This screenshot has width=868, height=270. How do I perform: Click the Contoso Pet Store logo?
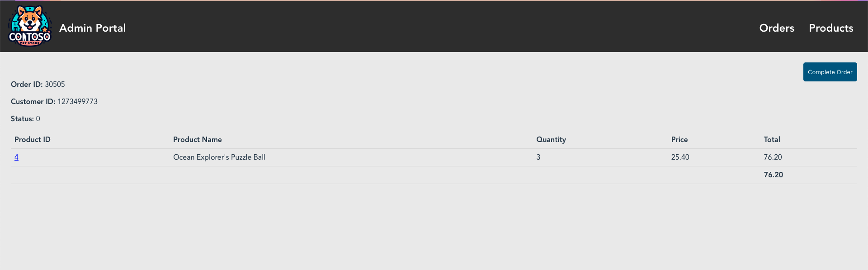point(30,26)
